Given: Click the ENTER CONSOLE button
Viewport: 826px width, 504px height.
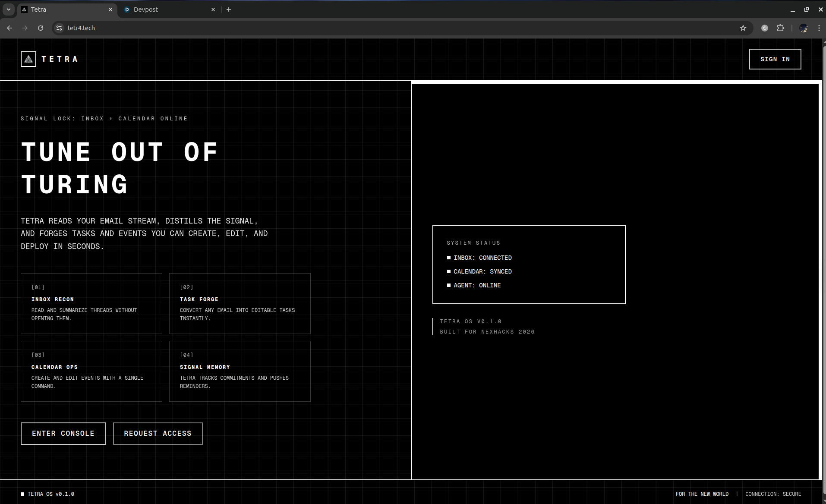Looking at the screenshot, I should 63,434.
